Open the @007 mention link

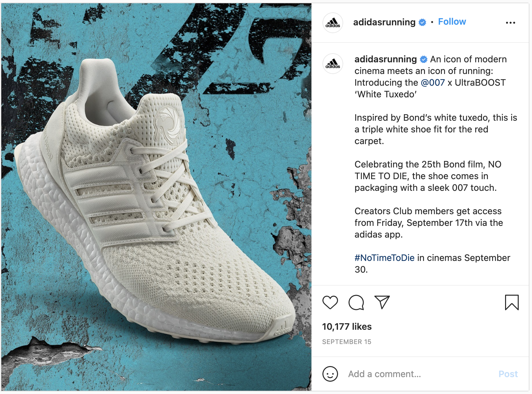click(433, 82)
